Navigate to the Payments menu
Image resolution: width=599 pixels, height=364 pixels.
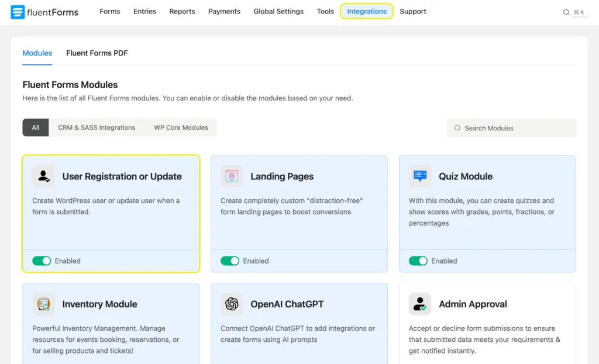(224, 11)
